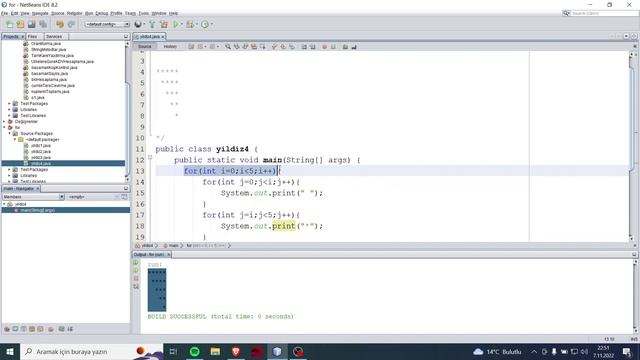This screenshot has height=360, width=640.
Task: Switch to the History view button
Action: tap(170, 47)
